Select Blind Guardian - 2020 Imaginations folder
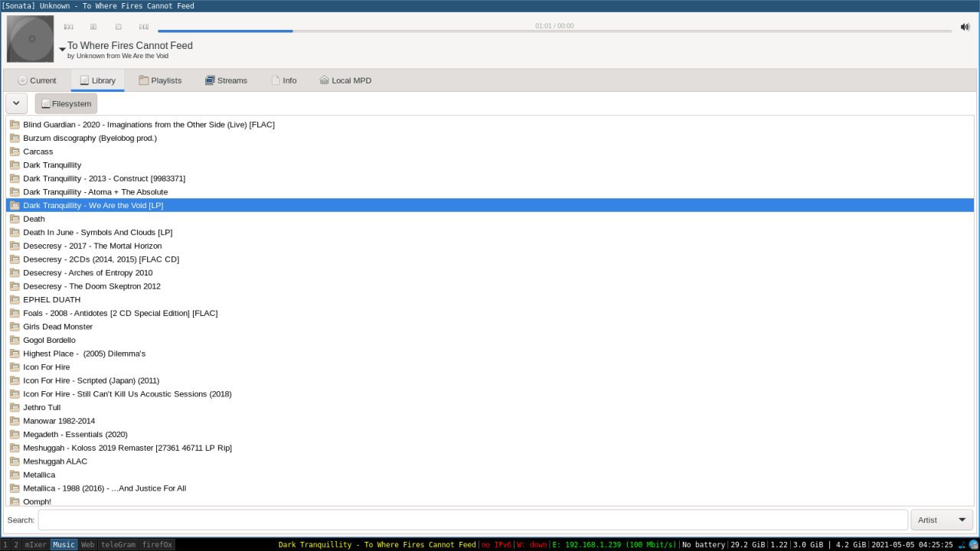 490,124
